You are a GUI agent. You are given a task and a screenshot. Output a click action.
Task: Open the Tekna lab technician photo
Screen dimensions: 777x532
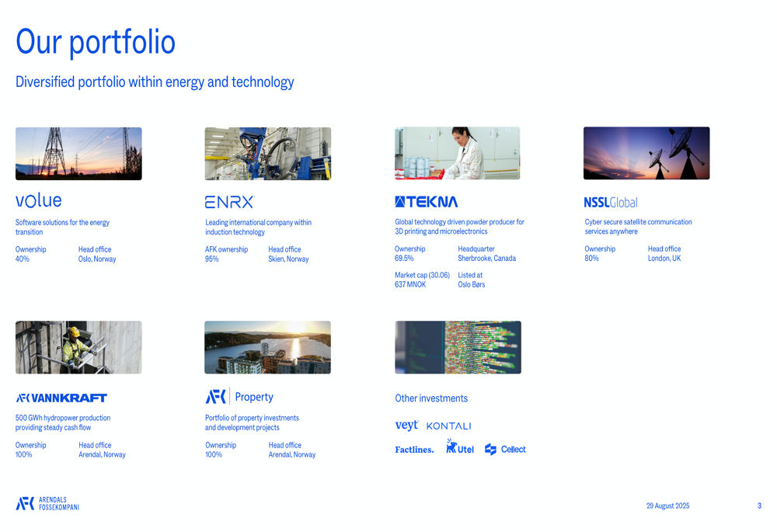(458, 153)
